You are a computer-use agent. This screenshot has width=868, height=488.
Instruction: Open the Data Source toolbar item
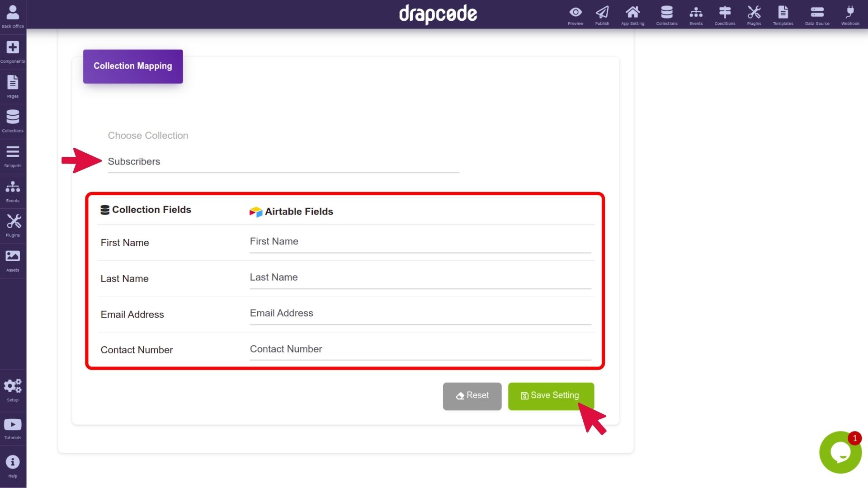click(x=817, y=15)
